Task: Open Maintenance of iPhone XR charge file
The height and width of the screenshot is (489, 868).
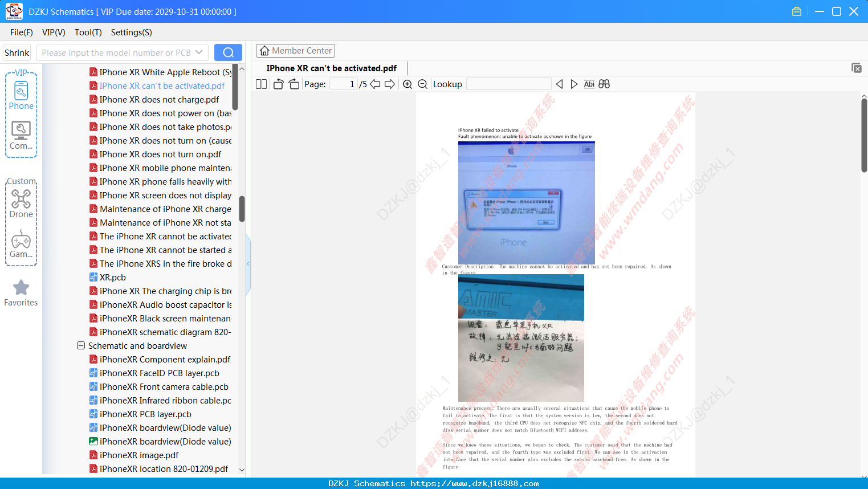Action: click(x=161, y=209)
